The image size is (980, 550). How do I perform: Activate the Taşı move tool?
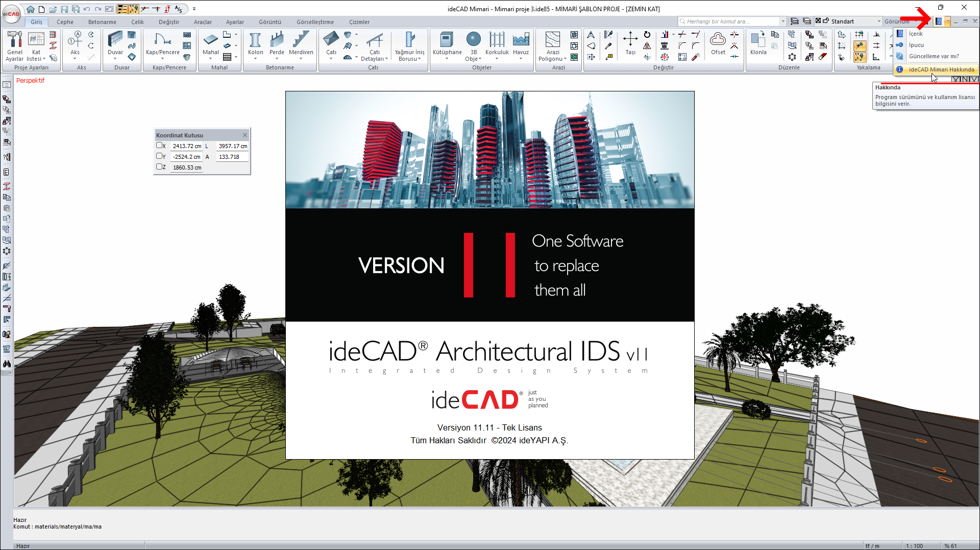[x=630, y=43]
